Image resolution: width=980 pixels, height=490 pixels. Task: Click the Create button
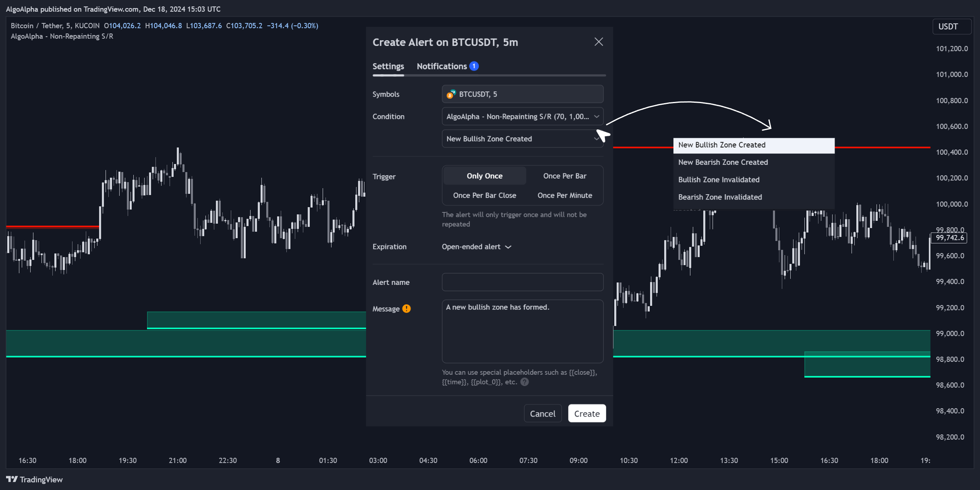click(587, 413)
